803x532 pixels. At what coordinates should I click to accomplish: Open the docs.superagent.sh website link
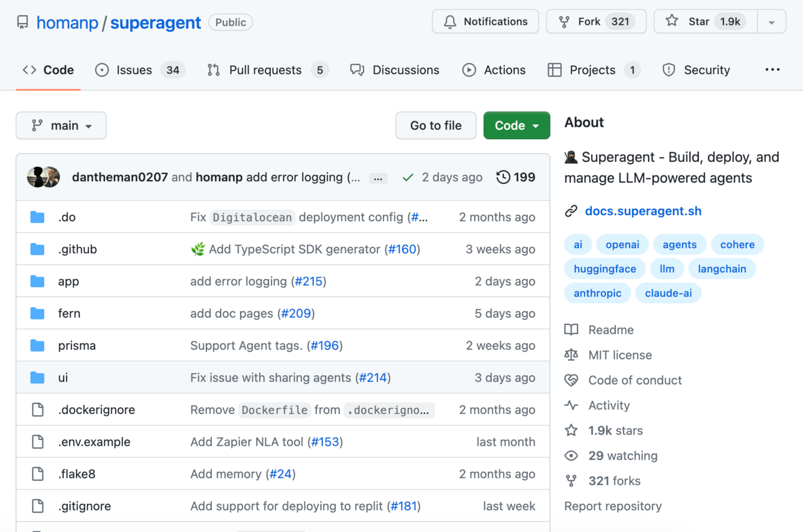point(643,211)
